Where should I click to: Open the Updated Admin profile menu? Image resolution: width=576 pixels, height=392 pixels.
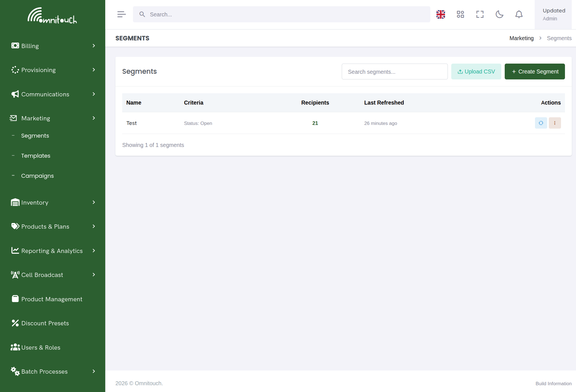[553, 14]
